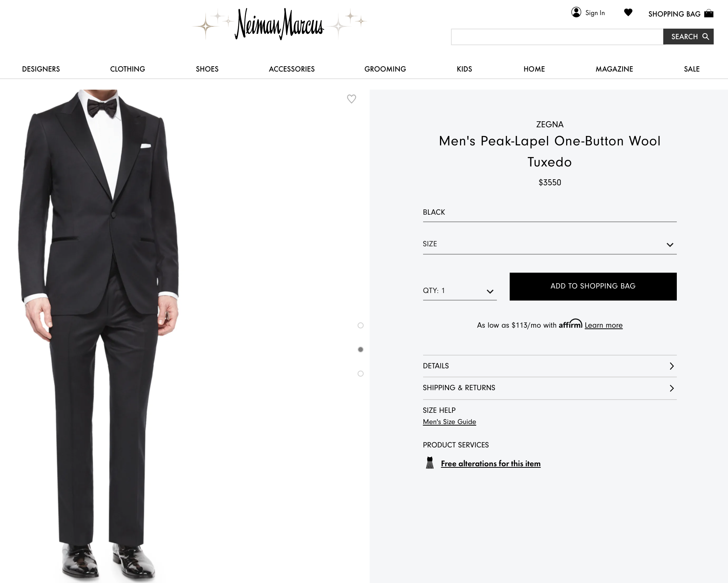Open the Sign In account icon
The width and height of the screenshot is (728, 583).
576,12
